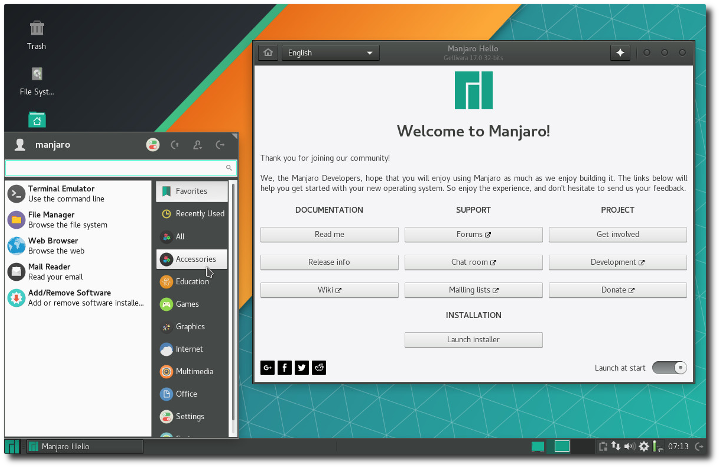The image size is (720, 468).
Task: Launch Terminal Emulator from the menu
Action: click(x=60, y=193)
